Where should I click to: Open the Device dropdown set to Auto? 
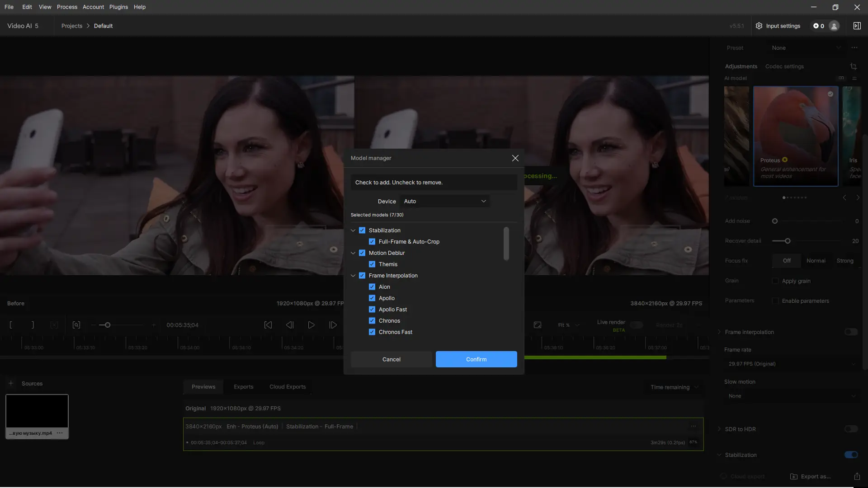445,201
